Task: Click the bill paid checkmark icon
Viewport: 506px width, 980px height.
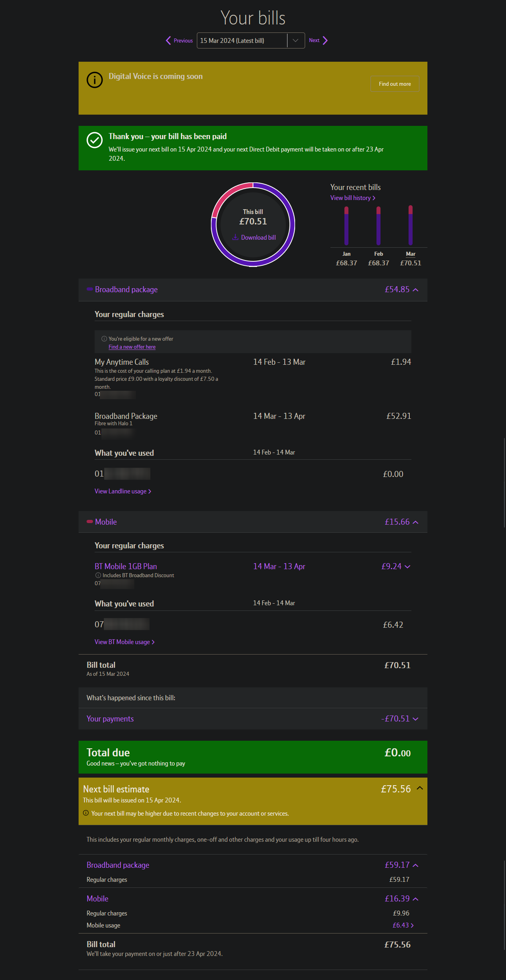Action: pos(95,140)
